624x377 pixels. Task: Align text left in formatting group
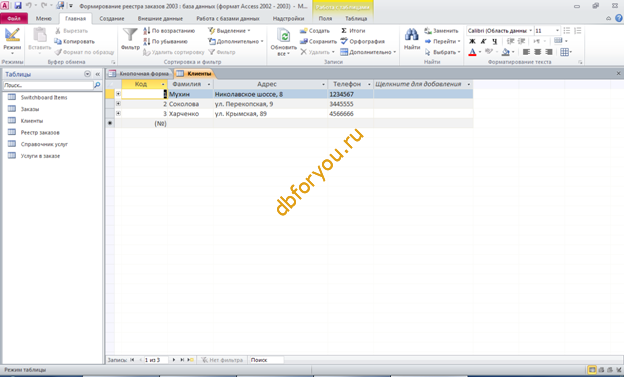[526, 52]
